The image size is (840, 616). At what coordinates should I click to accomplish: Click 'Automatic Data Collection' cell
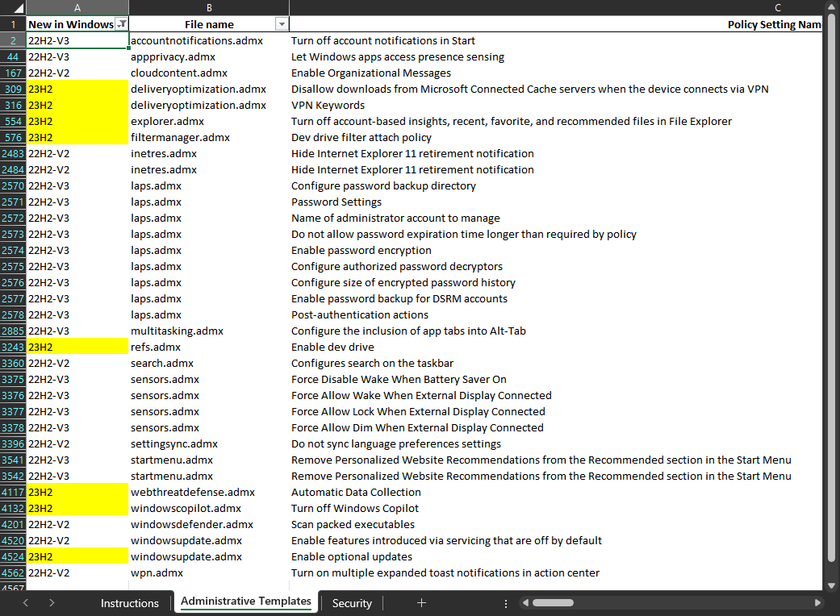pyautogui.click(x=555, y=492)
